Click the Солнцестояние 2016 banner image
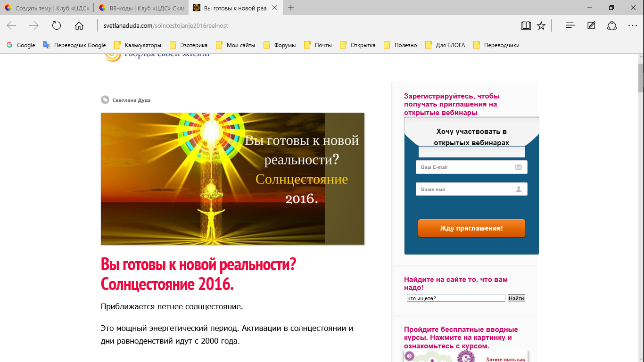Image resolution: width=644 pixels, height=362 pixels. 232,179
